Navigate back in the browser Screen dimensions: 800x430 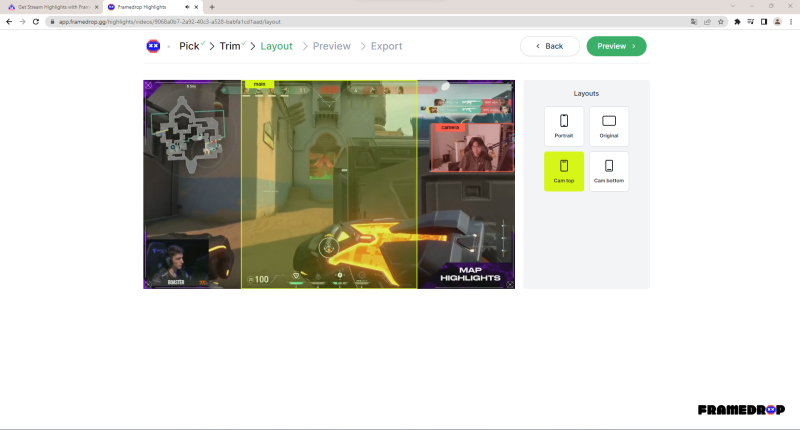[x=9, y=22]
